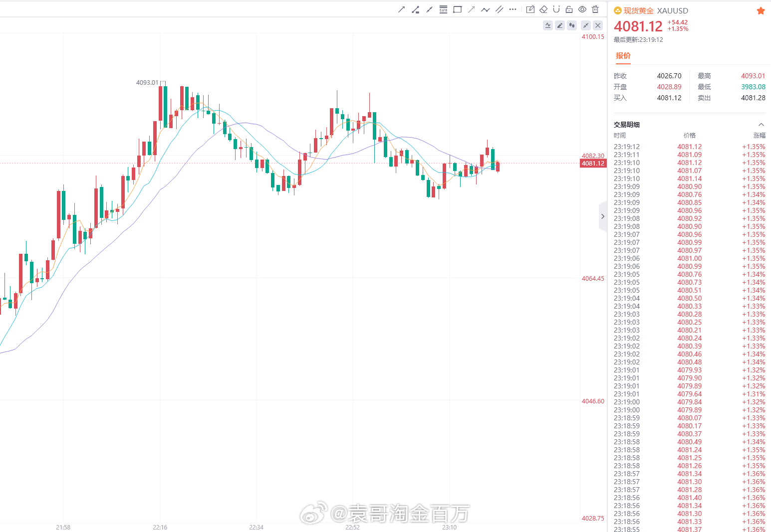This screenshot has width=771, height=532.
Task: Select the arrow line drawing tool
Action: pos(401,9)
